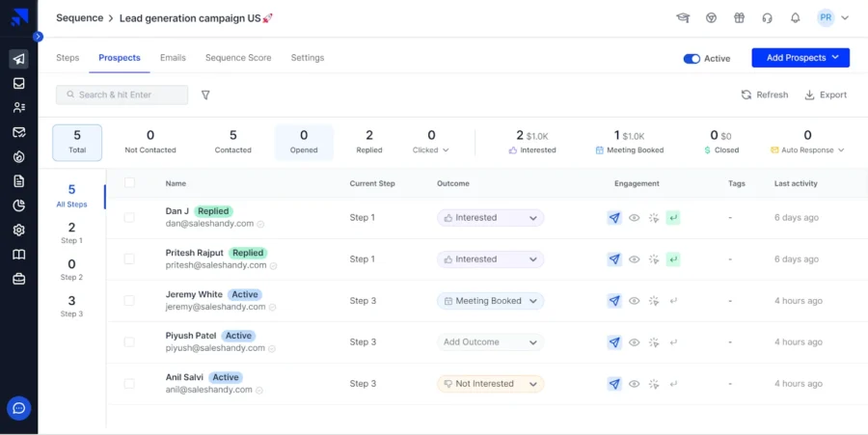Select the Piyush Patel row checkbox

(x=129, y=342)
